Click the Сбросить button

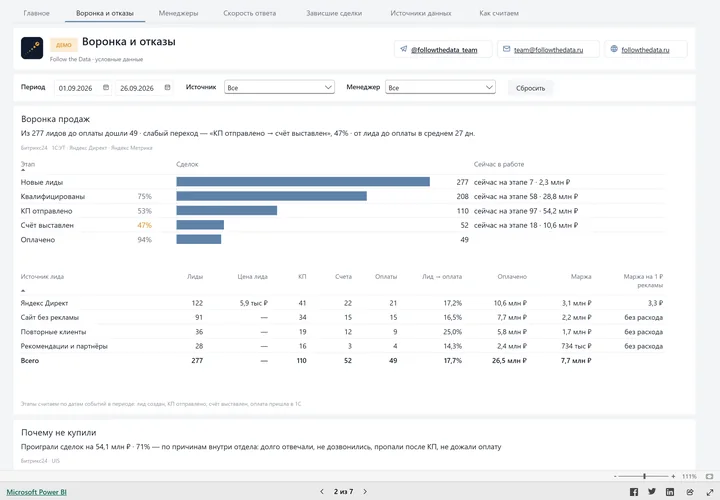(x=530, y=88)
